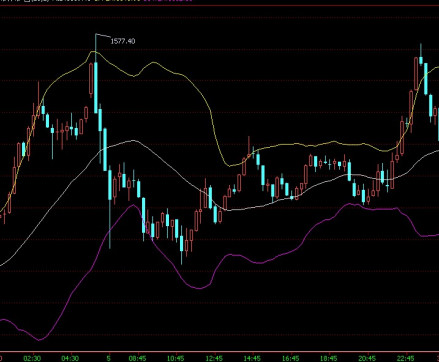Click the 08:45 time axis label
439x362 pixels.
(x=137, y=359)
